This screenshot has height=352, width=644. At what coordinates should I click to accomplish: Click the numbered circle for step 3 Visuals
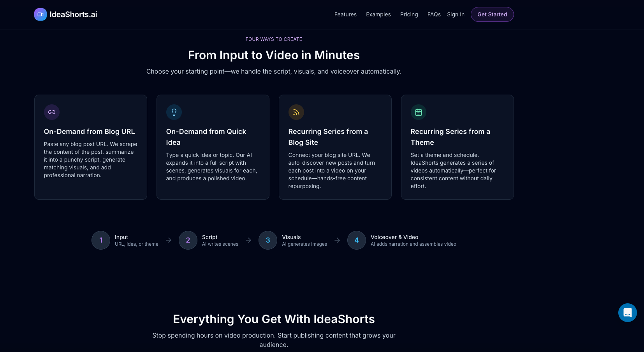[x=267, y=240]
